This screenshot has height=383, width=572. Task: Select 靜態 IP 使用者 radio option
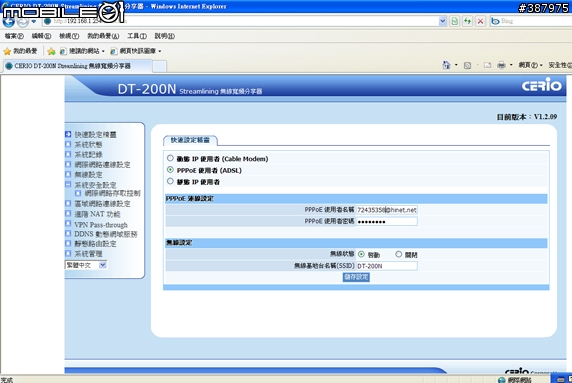[170, 181]
